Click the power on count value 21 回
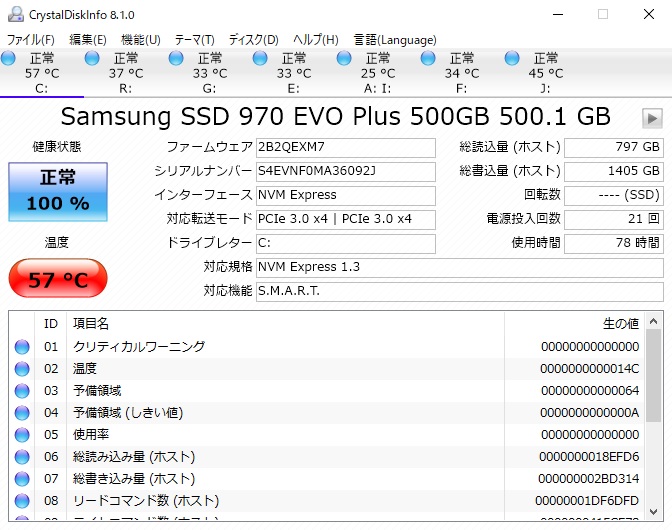 click(614, 219)
